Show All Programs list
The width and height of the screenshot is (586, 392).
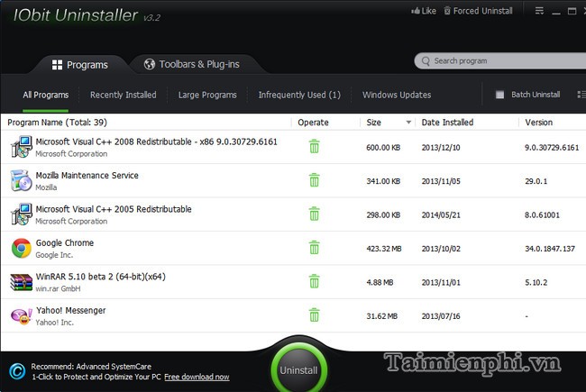pos(46,95)
